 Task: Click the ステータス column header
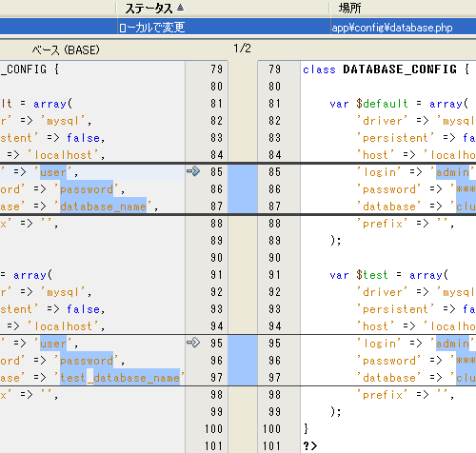pyautogui.click(x=223, y=8)
